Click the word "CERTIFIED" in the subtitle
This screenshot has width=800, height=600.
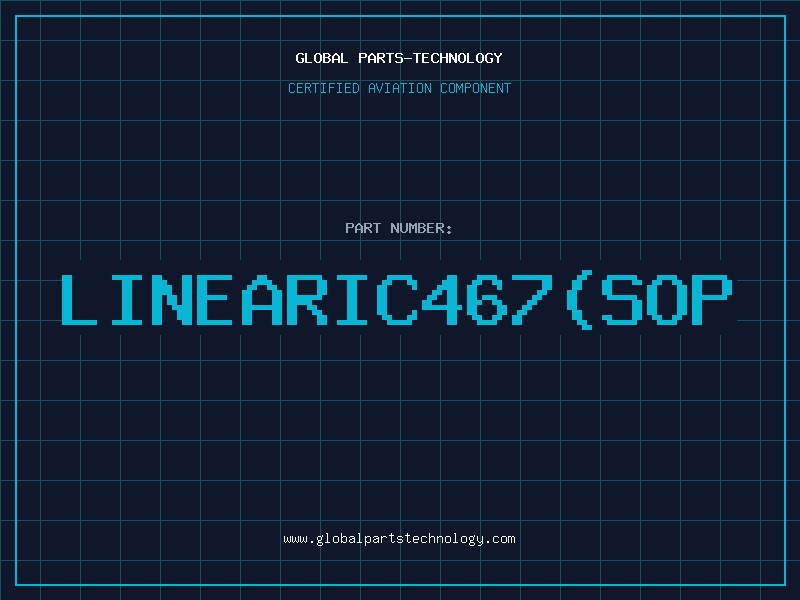(325, 89)
